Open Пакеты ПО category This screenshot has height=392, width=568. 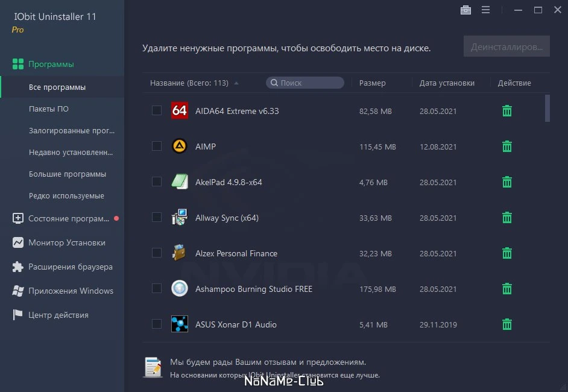49,109
